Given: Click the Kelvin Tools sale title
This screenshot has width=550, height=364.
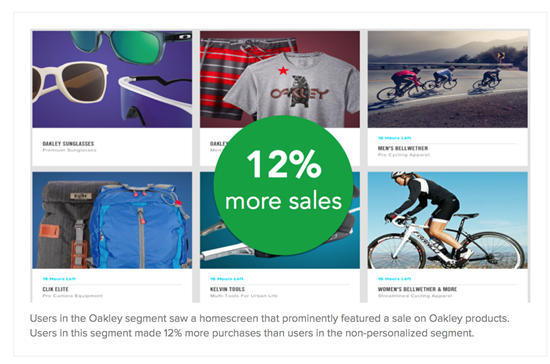Looking at the screenshot, I should tap(227, 289).
